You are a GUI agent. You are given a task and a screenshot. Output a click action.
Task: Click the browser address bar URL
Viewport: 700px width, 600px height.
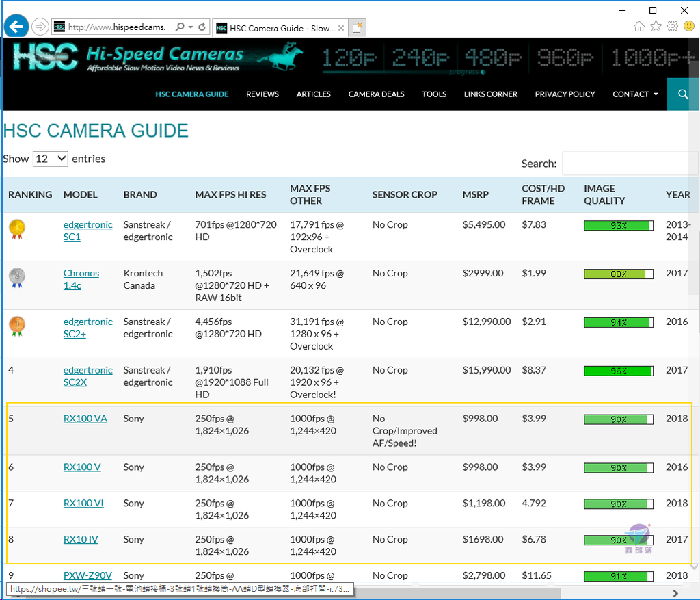117,27
